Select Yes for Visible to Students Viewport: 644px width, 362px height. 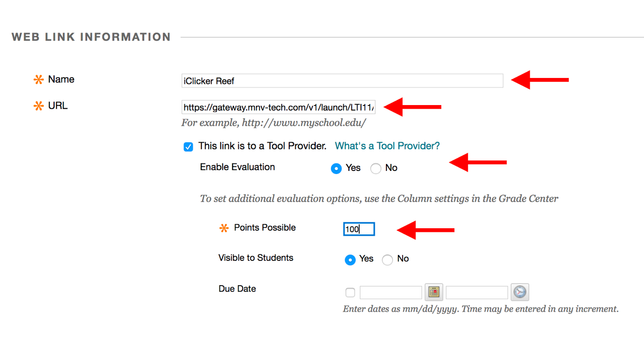(x=350, y=259)
